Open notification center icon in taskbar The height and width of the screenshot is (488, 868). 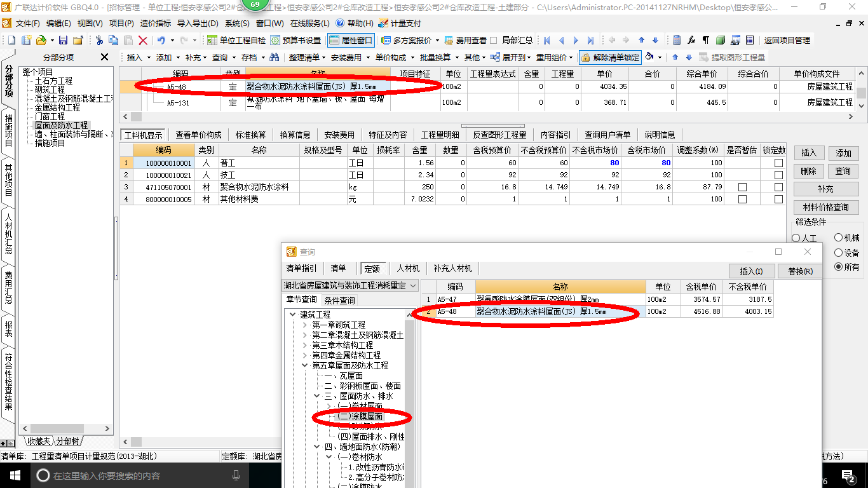pos(849,475)
